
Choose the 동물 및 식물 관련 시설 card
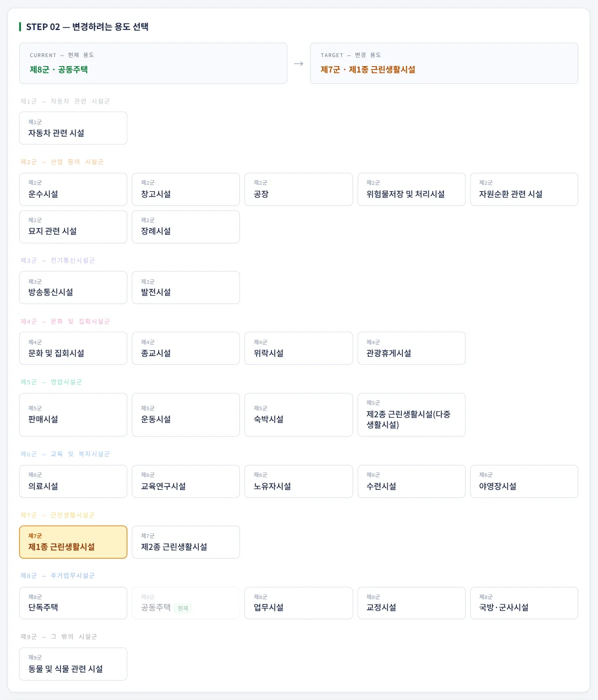[73, 664]
